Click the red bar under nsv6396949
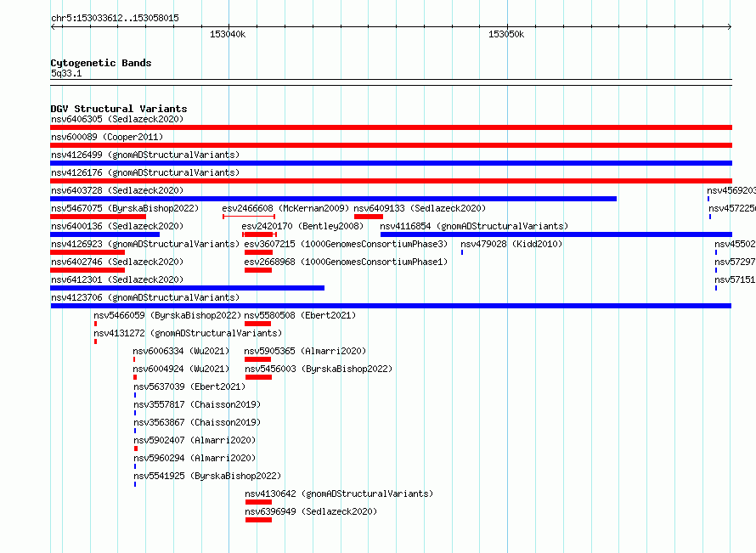 [x=258, y=520]
